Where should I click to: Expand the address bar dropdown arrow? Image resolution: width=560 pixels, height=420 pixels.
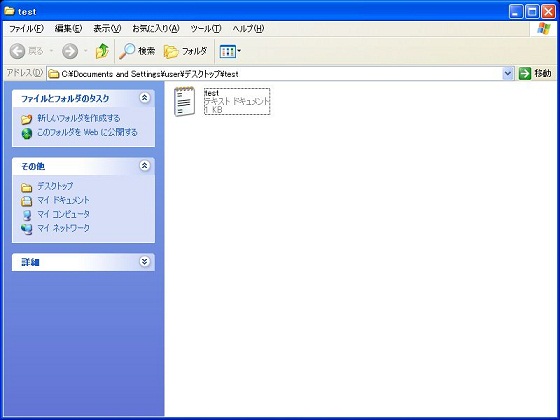click(x=508, y=74)
